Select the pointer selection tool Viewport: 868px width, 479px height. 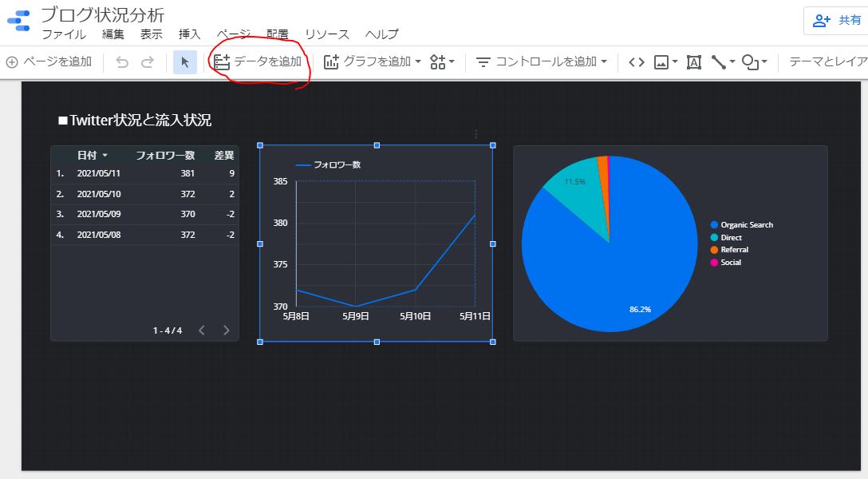185,62
